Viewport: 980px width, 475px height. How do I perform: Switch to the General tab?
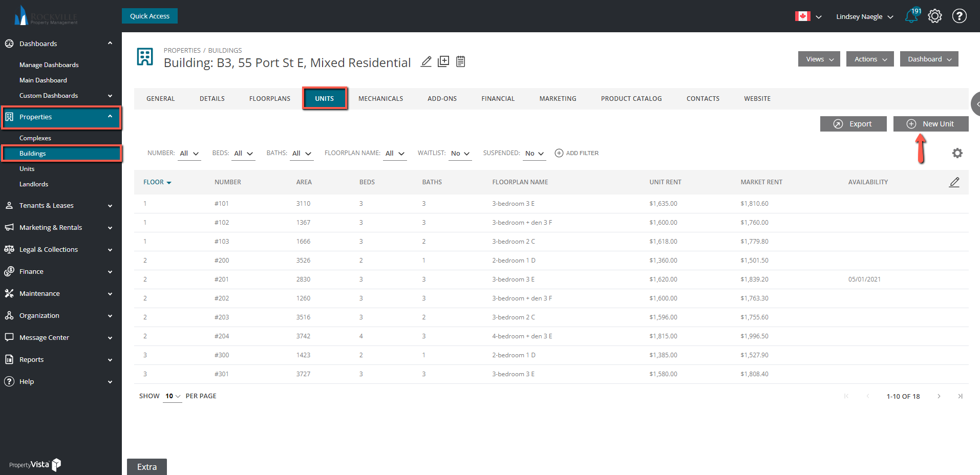[x=161, y=99]
